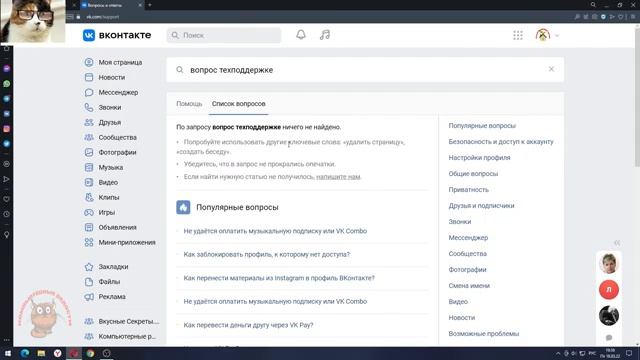The width and height of the screenshot is (640, 360).
Task: Open Сообщества in left sidebar
Action: [117, 138]
